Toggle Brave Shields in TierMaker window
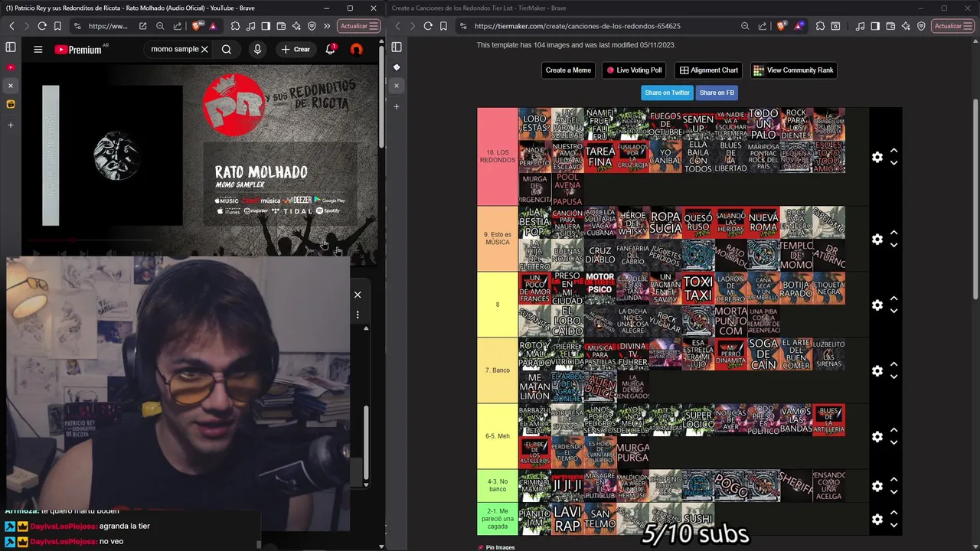This screenshot has height=551, width=980. [x=782, y=26]
